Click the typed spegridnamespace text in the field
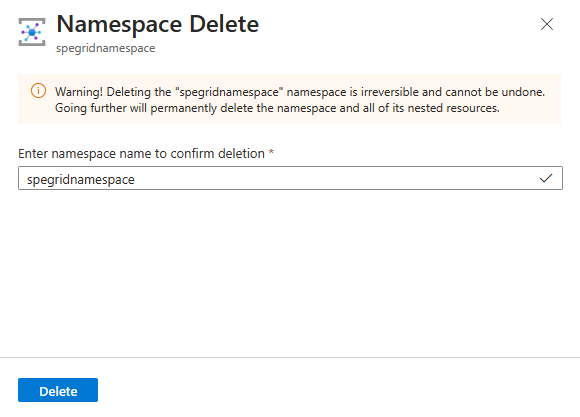 81,180
